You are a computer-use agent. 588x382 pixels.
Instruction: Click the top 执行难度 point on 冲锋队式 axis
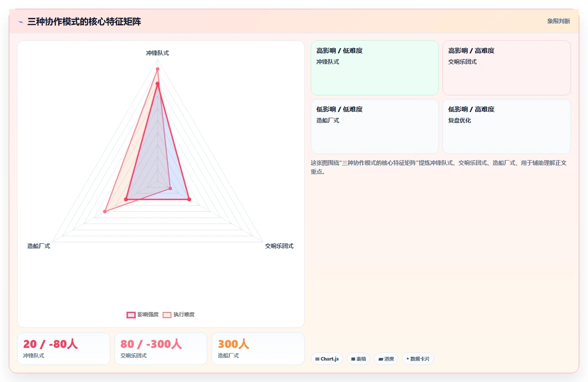pos(157,69)
